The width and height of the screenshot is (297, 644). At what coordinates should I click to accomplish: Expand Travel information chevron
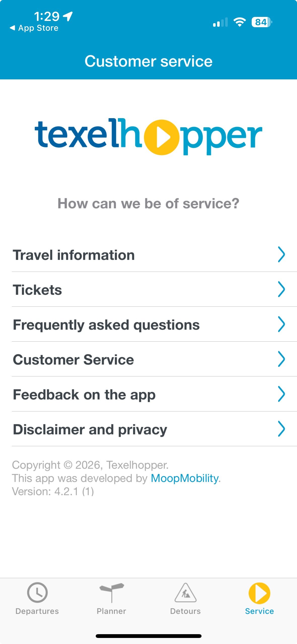281,254
